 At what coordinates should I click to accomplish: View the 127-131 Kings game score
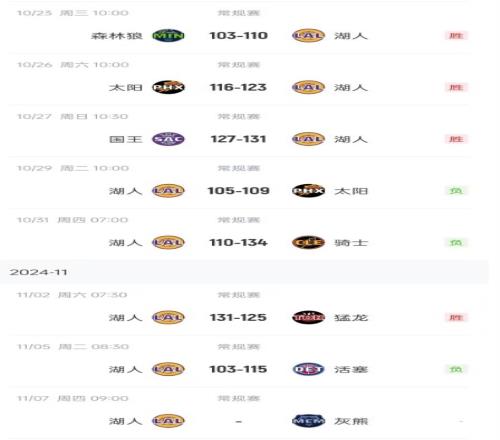(238, 139)
